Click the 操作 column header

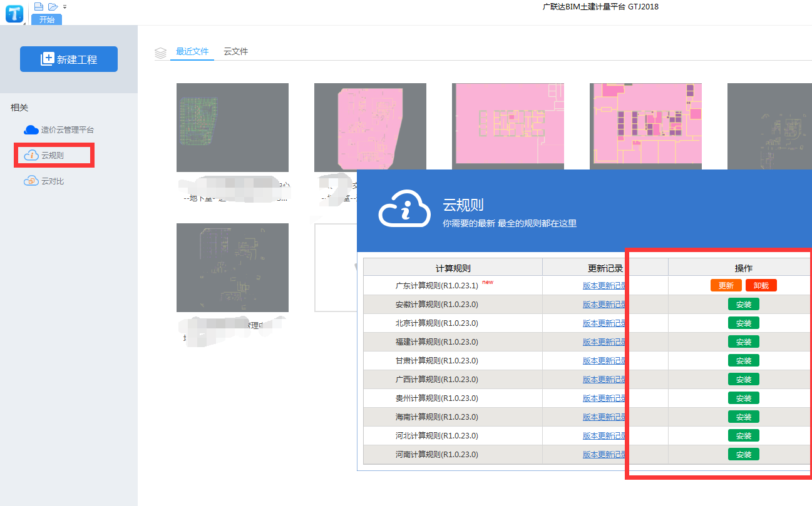click(x=744, y=268)
